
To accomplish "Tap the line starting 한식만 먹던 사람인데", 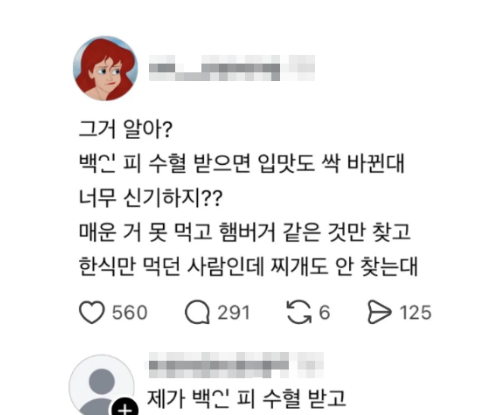I will click(x=248, y=267).
